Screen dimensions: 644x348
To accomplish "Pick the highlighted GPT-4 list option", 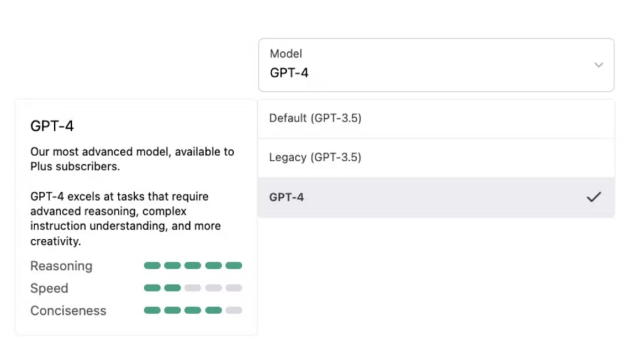I will [287, 197].
